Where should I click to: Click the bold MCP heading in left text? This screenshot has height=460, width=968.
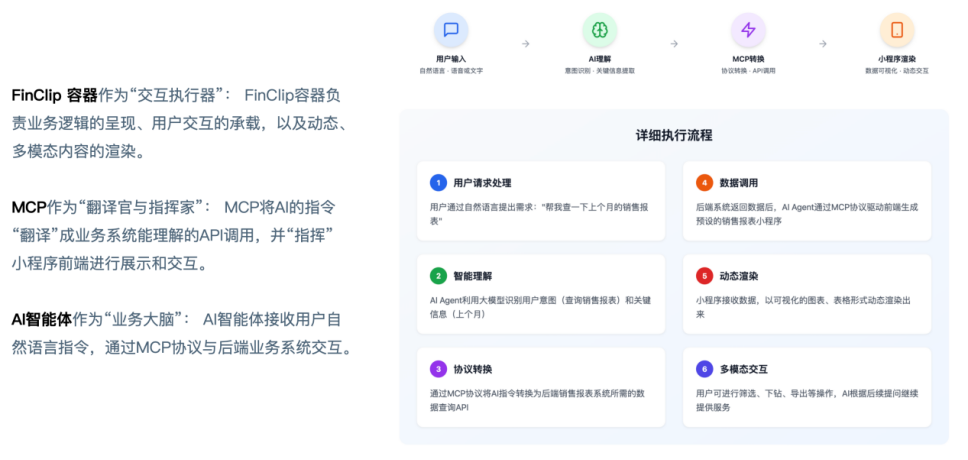[x=28, y=207]
